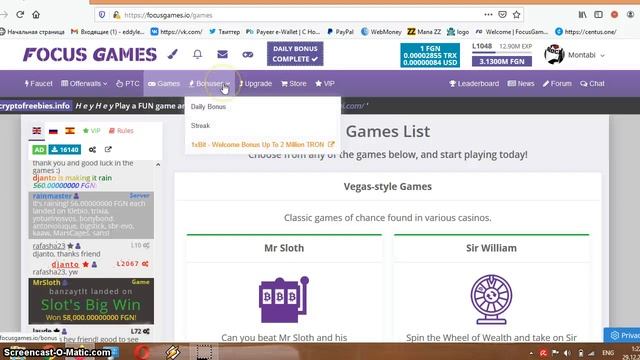Viewport: 640px width, 360px height.
Task: Click the paintbrush theme icon
Action: 173,54
